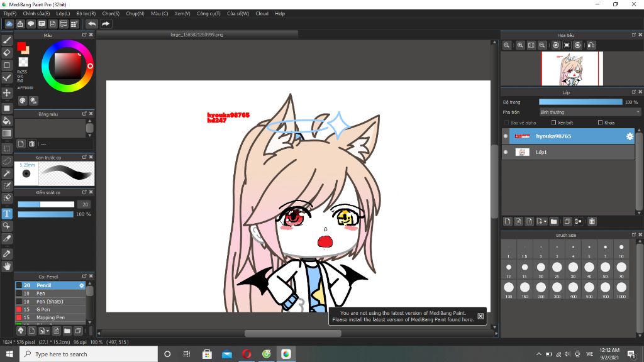Click the Windows search box
The width and height of the screenshot is (644, 362).
click(x=89, y=354)
